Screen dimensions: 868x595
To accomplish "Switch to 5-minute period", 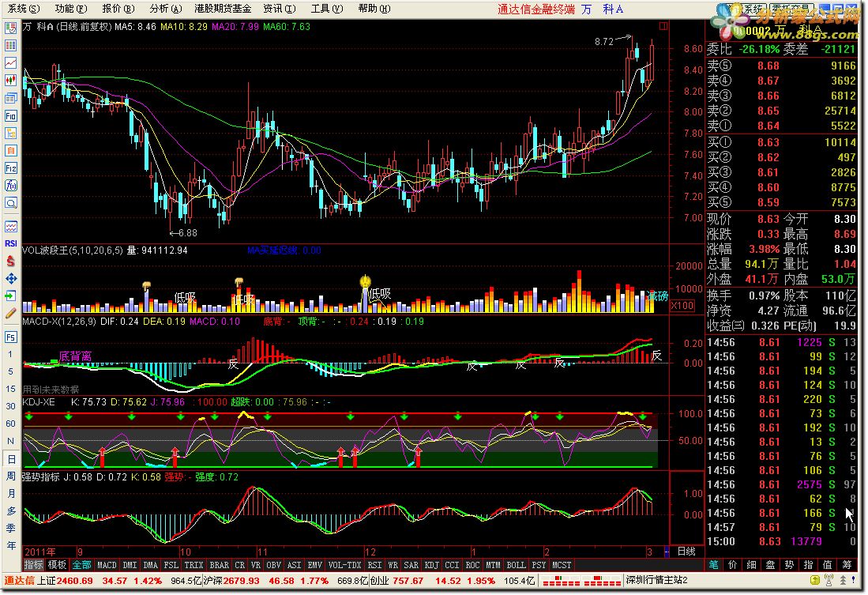I will [10, 371].
